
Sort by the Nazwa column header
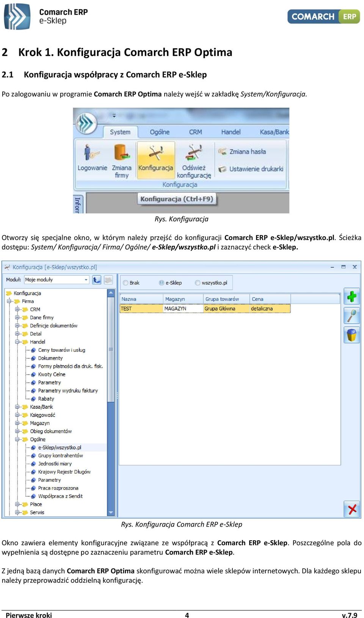[x=141, y=299]
